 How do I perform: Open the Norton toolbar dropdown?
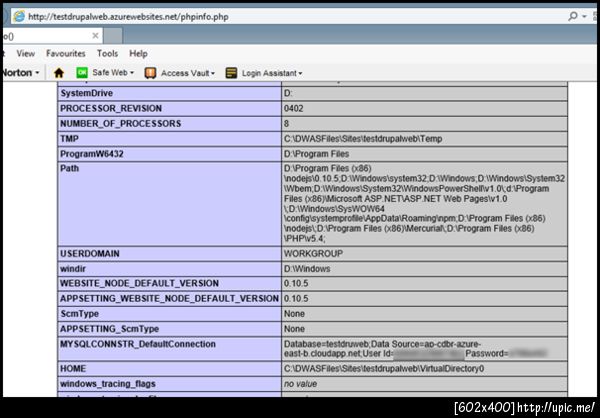37,73
